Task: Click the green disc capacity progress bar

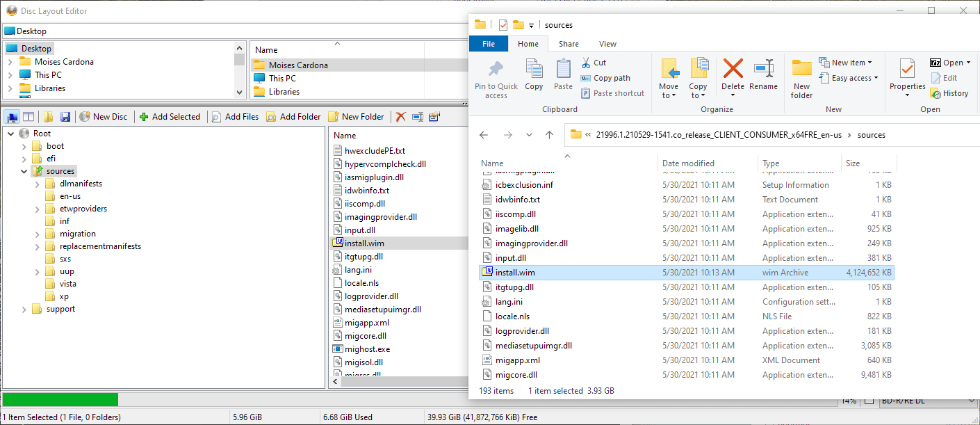Action: click(60, 399)
